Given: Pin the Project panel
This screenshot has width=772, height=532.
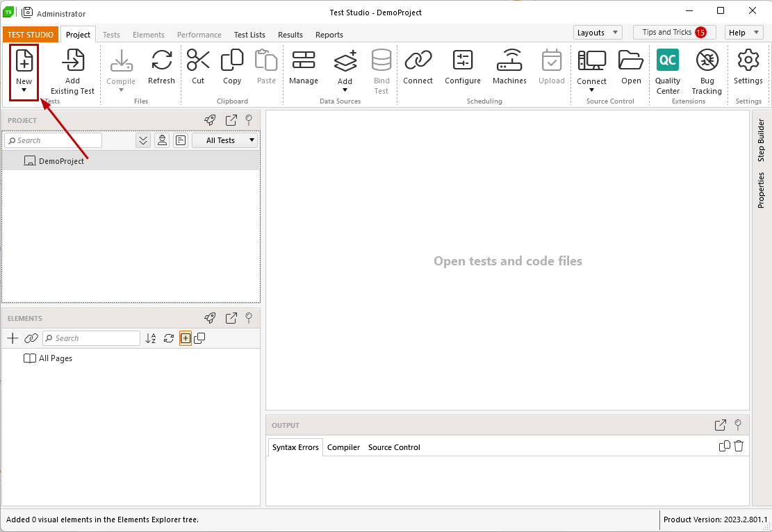Looking at the screenshot, I should tap(249, 120).
